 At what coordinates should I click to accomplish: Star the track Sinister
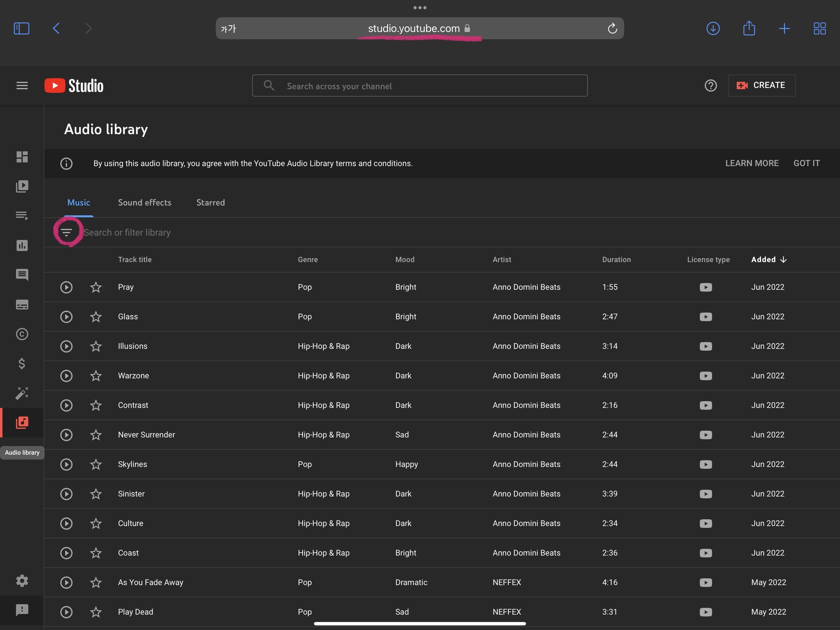[x=96, y=494]
